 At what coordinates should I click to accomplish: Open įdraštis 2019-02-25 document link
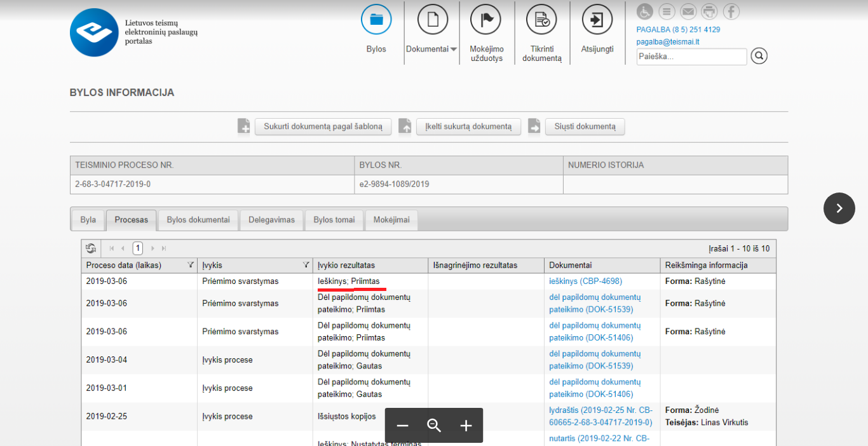coord(600,416)
